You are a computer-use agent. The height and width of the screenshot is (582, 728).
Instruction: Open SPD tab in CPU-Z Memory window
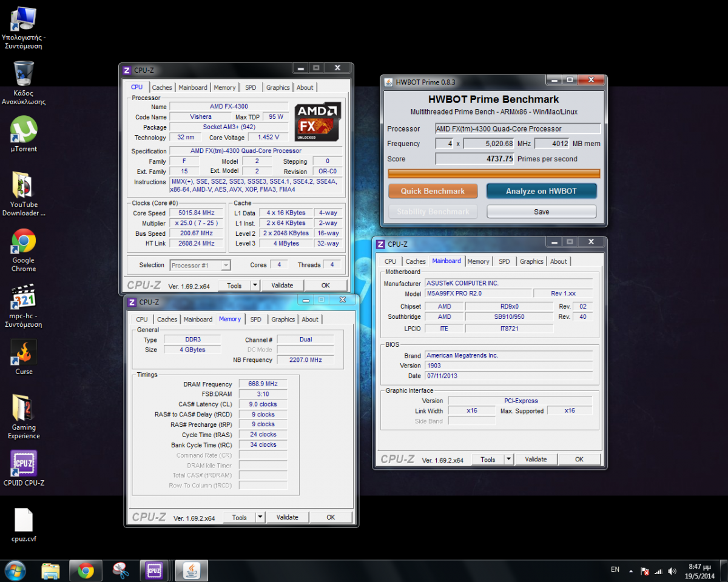(256, 319)
